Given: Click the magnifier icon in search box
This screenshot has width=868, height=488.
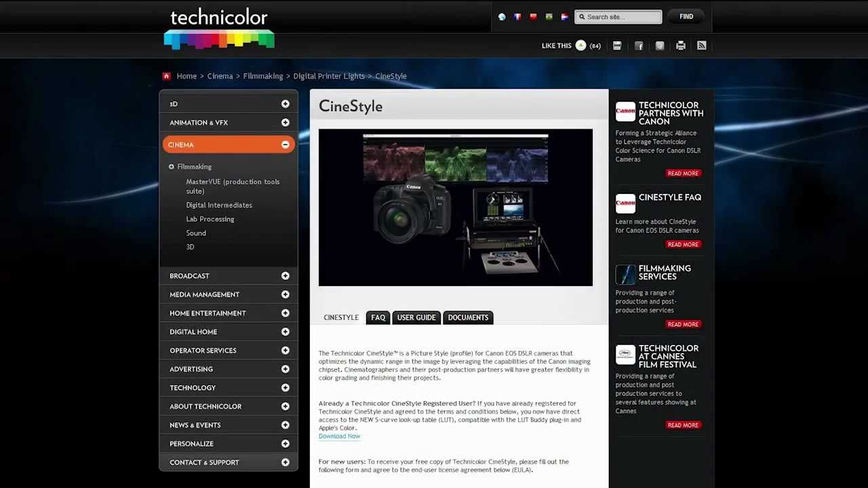Looking at the screenshot, I should pyautogui.click(x=582, y=17).
